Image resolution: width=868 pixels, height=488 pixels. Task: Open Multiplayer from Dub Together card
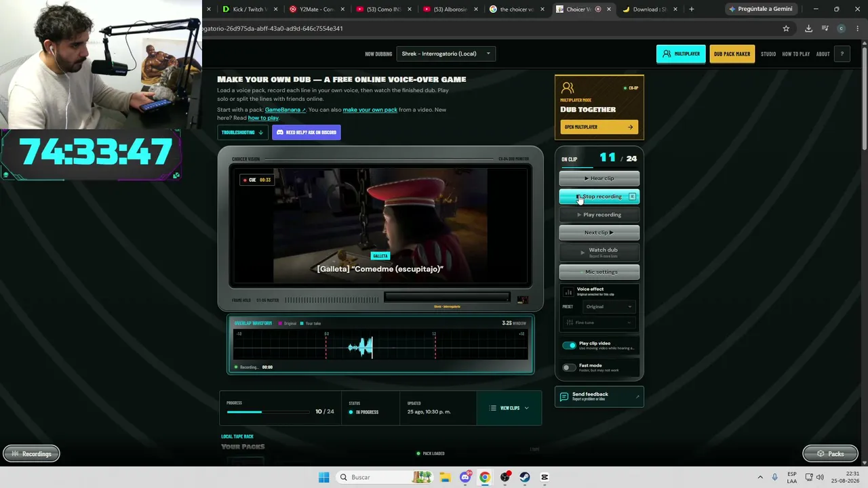point(599,127)
